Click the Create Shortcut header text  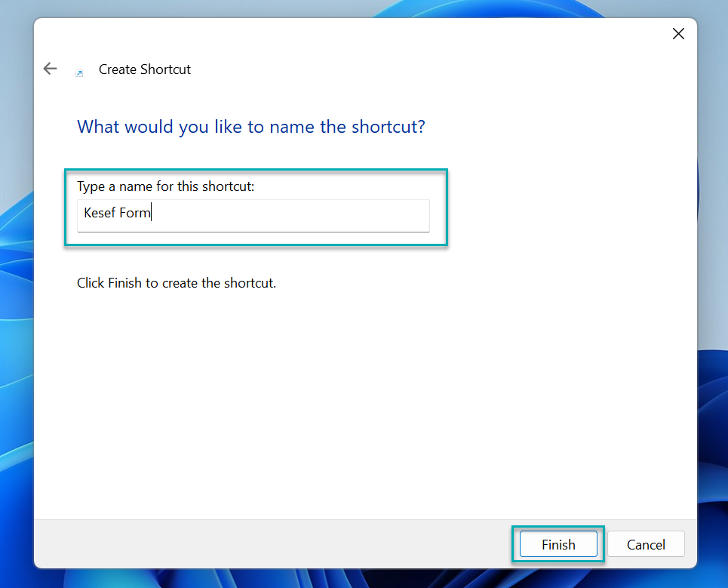(144, 69)
